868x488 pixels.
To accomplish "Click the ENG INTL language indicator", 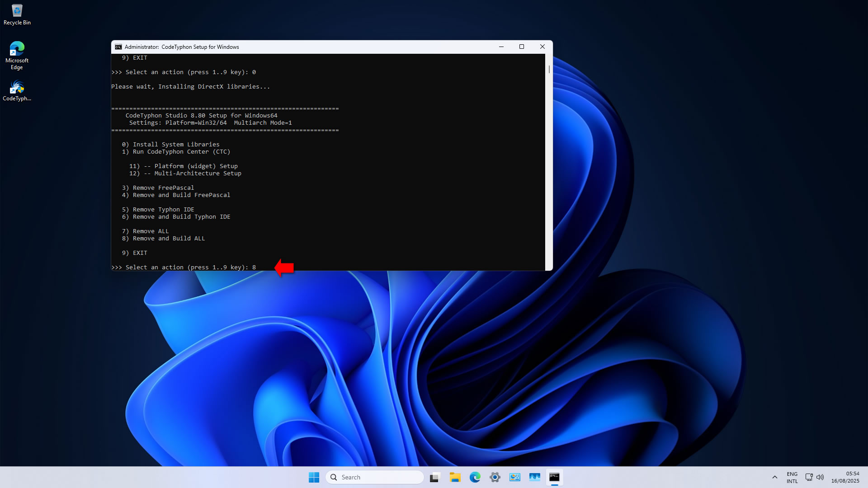I will (x=792, y=478).
